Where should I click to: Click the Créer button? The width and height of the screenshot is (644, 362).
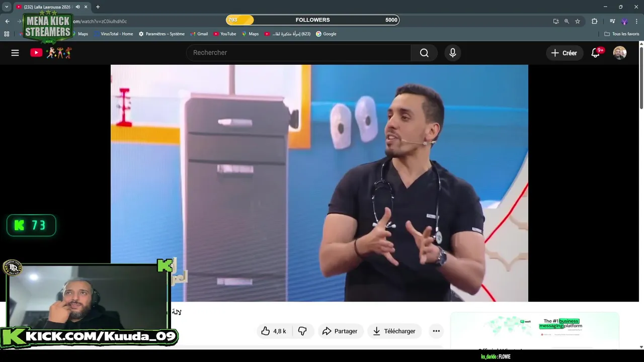point(565,53)
